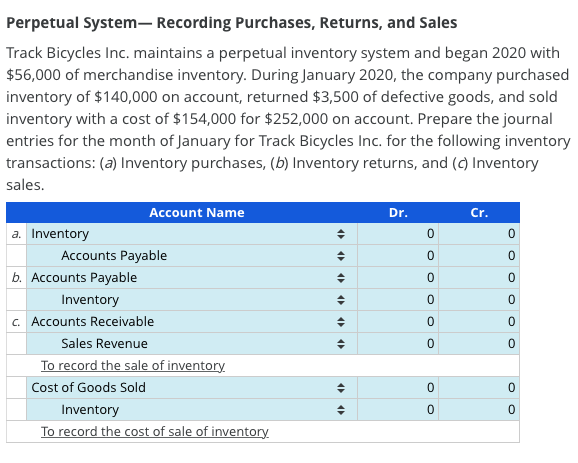Click the heading 'Perpetual System— Recording Purchases, Returns, and Sales'
The width and height of the screenshot is (578, 463).
232,23
